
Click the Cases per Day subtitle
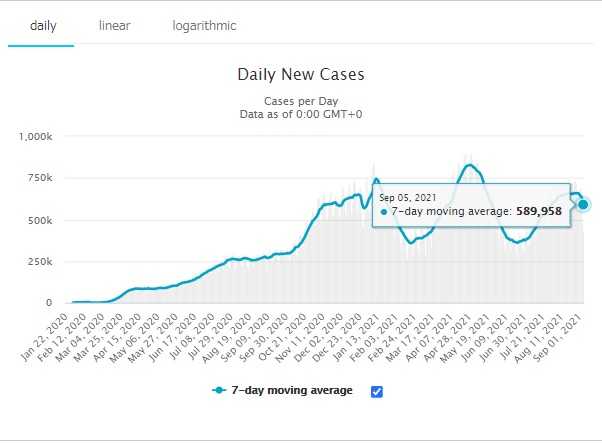(301, 102)
